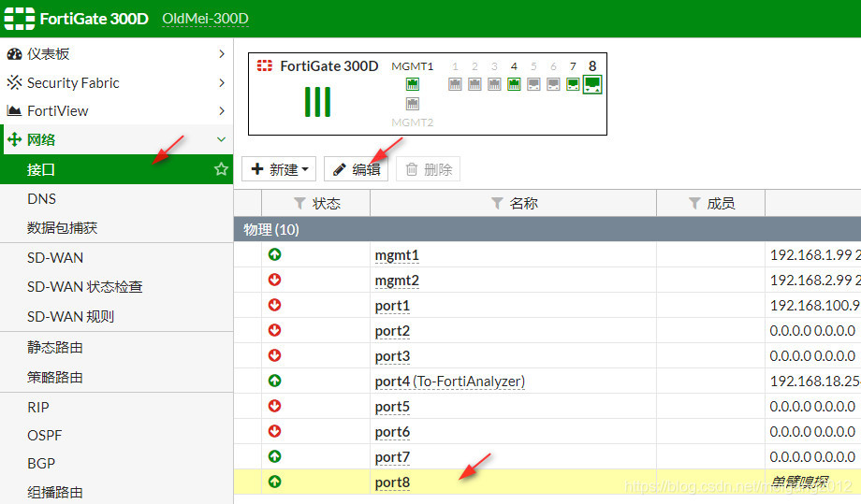Select the port2 interface name
This screenshot has height=504, width=861.
click(x=392, y=331)
